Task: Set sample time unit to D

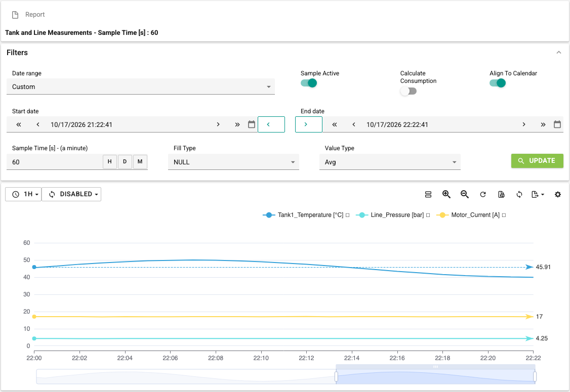Action: pyautogui.click(x=125, y=162)
